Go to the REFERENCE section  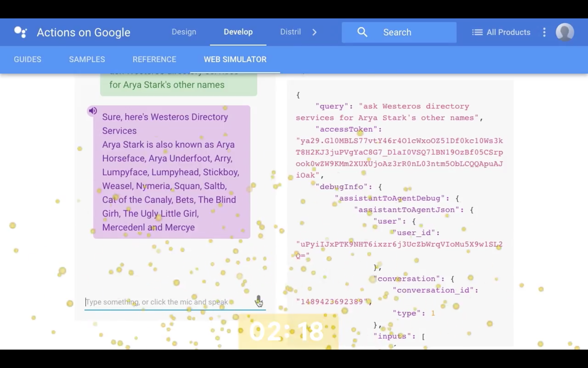coord(154,59)
